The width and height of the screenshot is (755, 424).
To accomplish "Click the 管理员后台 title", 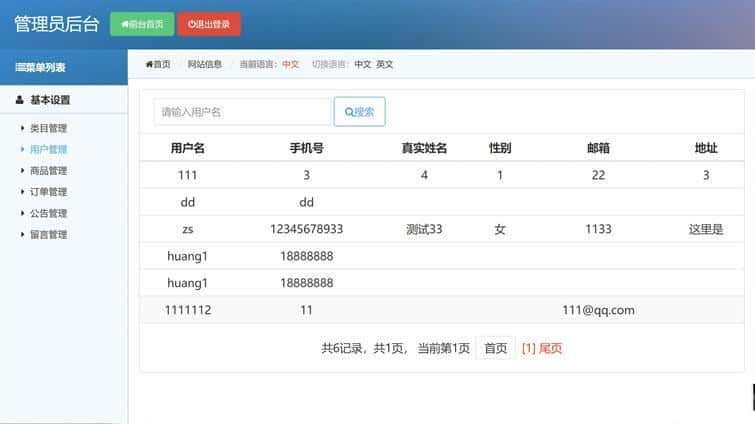I will pyautogui.click(x=56, y=24).
